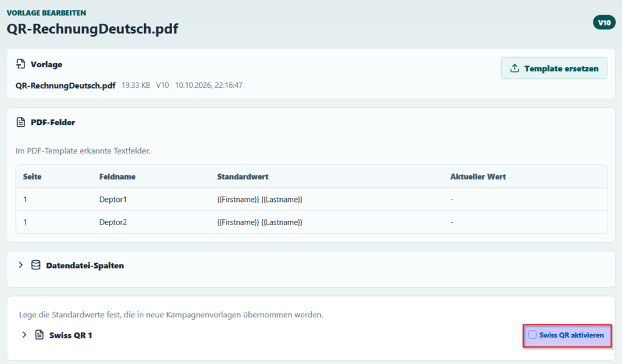Click the Template ersetzen button
This screenshot has height=364, width=622.
554,68
